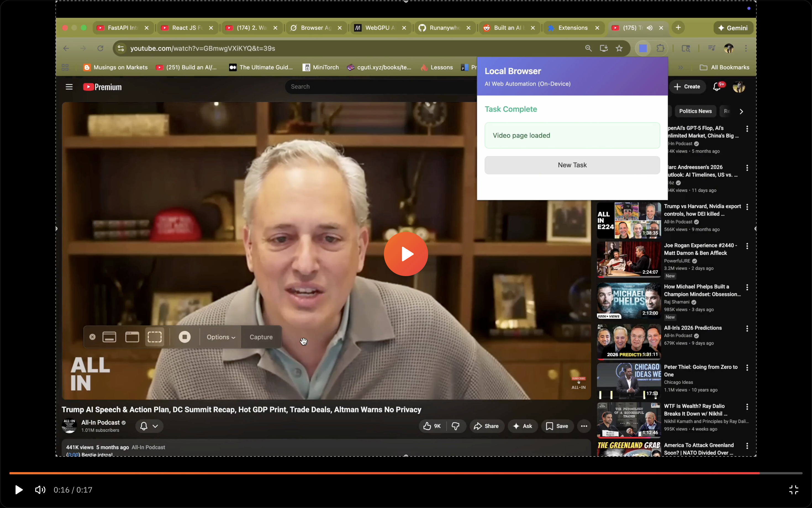Click the capture entire screen icon
812x508 pixels.
tap(109, 337)
